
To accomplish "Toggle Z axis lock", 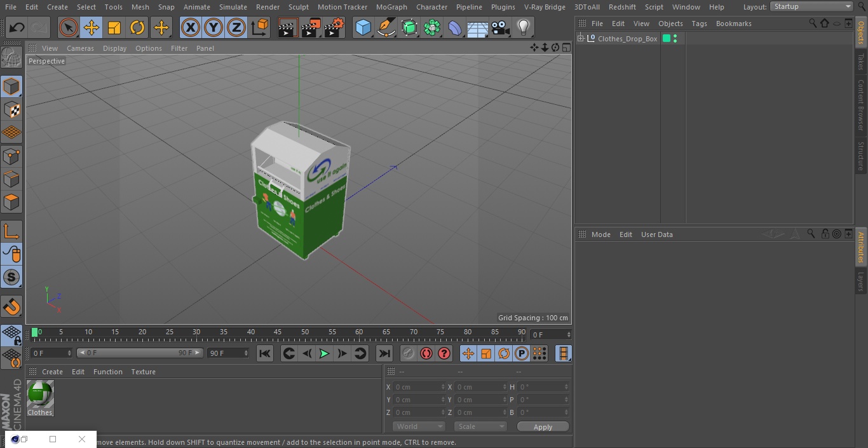I will [x=236, y=27].
